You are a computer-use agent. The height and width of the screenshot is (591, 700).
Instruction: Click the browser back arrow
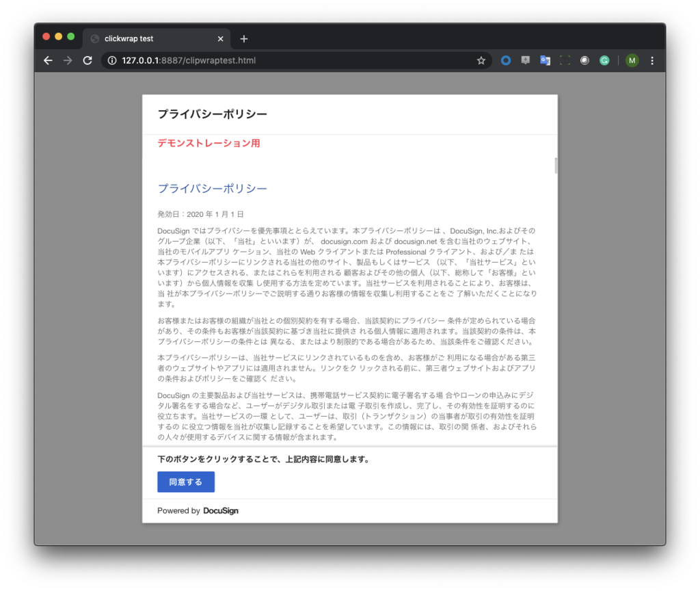49,60
